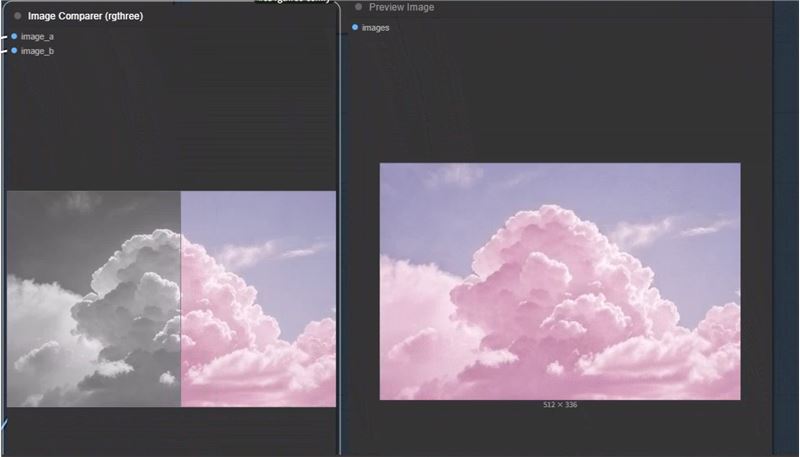This screenshot has width=800, height=457.
Task: Click the image_b input label
Action: pos(37,50)
